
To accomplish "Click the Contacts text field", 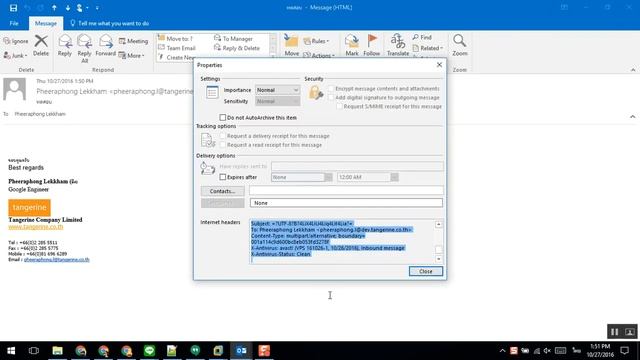I will tap(346, 191).
